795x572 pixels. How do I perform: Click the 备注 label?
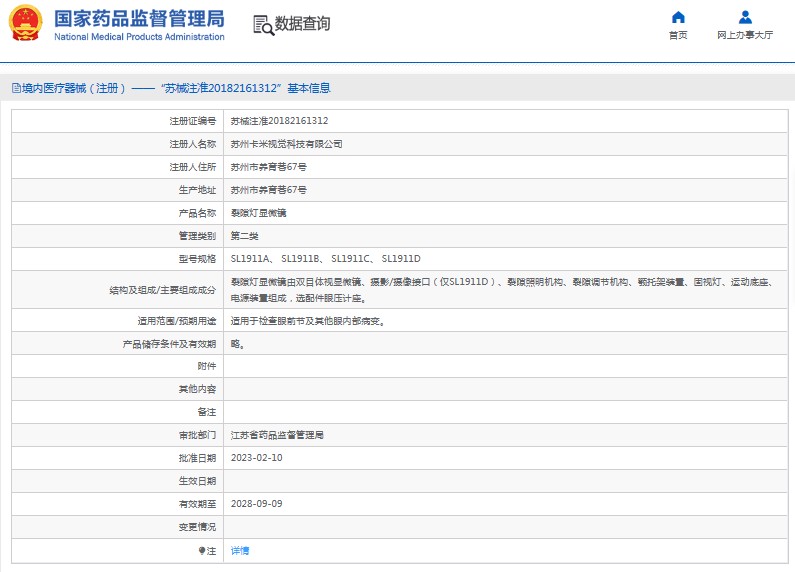pos(207,412)
